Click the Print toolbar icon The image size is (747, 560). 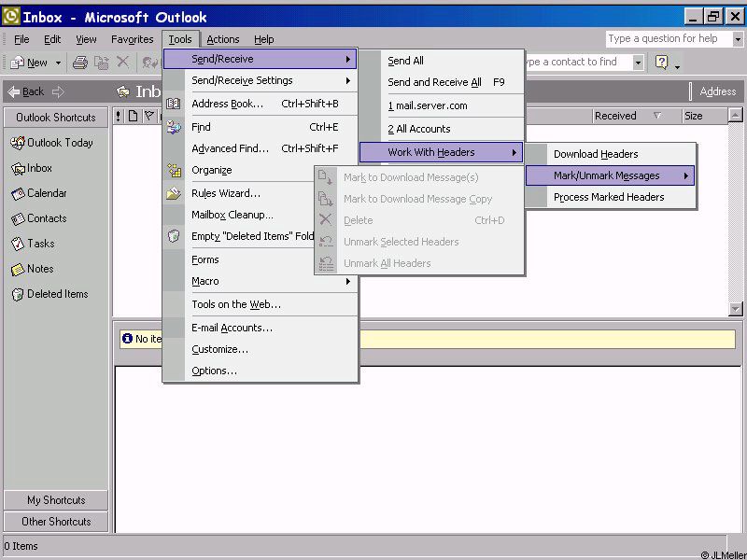click(80, 63)
